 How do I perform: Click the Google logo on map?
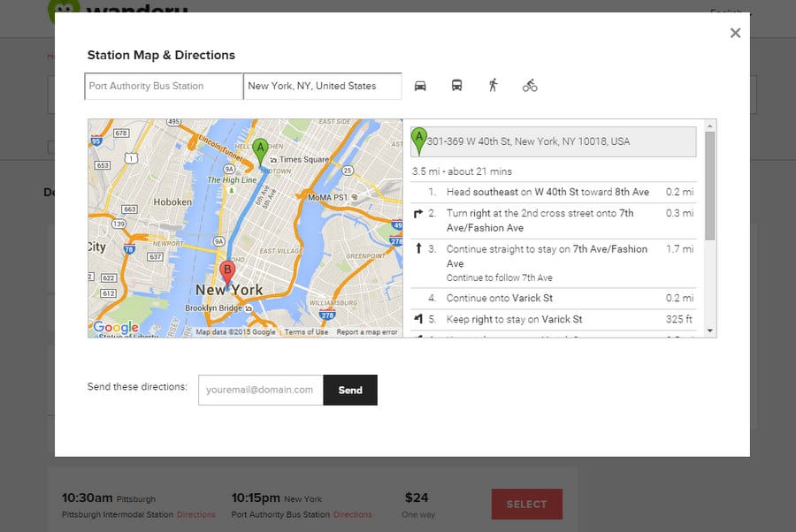pyautogui.click(x=116, y=327)
